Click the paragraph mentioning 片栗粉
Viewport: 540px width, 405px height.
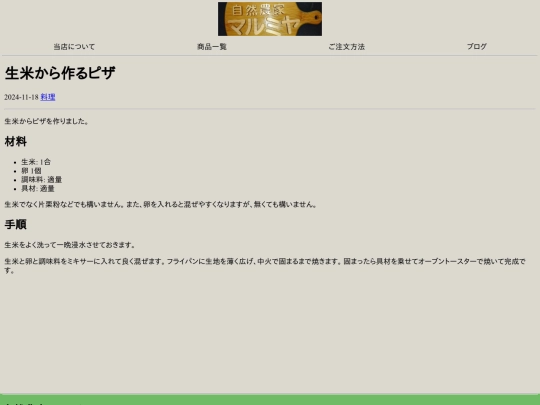160,205
